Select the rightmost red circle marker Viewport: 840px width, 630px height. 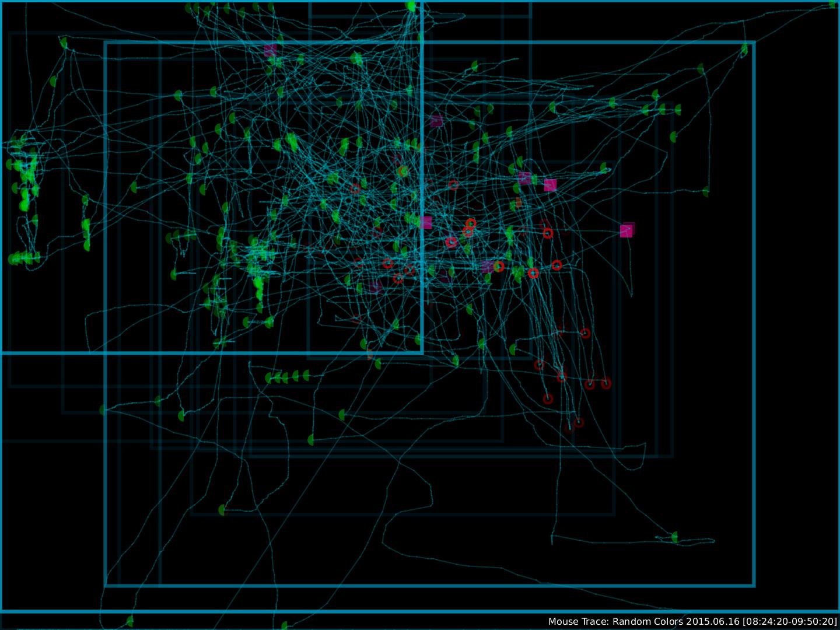click(606, 383)
